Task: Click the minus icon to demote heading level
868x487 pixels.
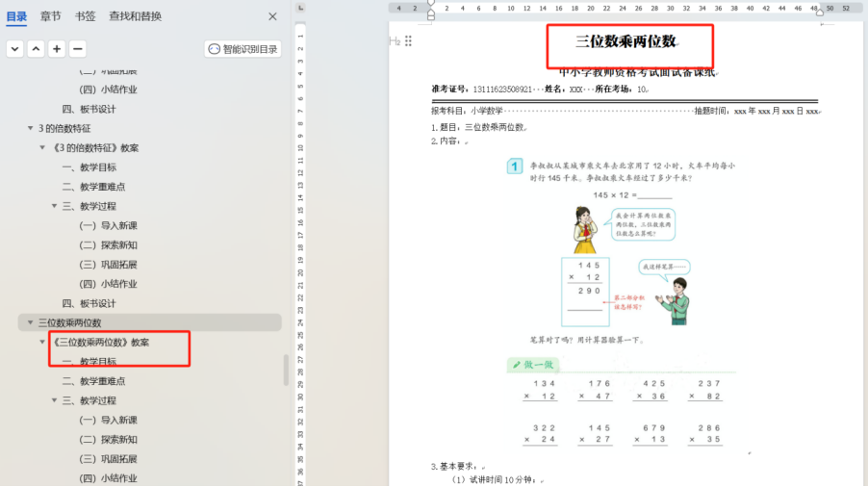Action: 78,49
